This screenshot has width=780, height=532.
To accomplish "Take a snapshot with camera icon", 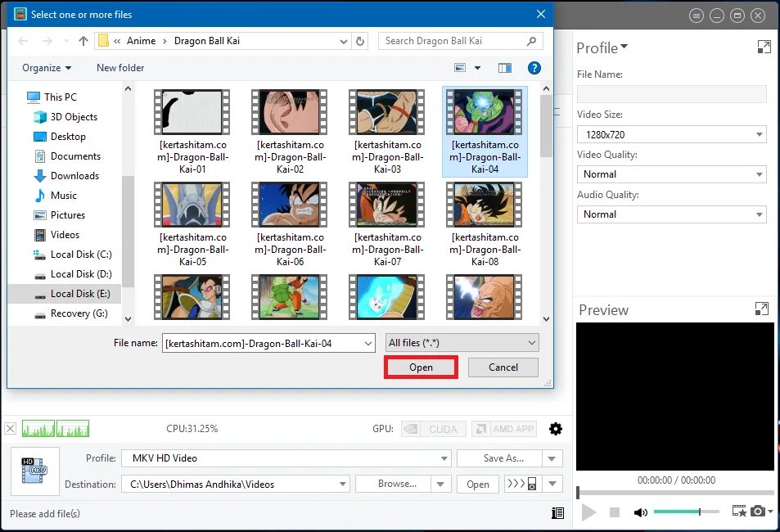I will click(758, 511).
